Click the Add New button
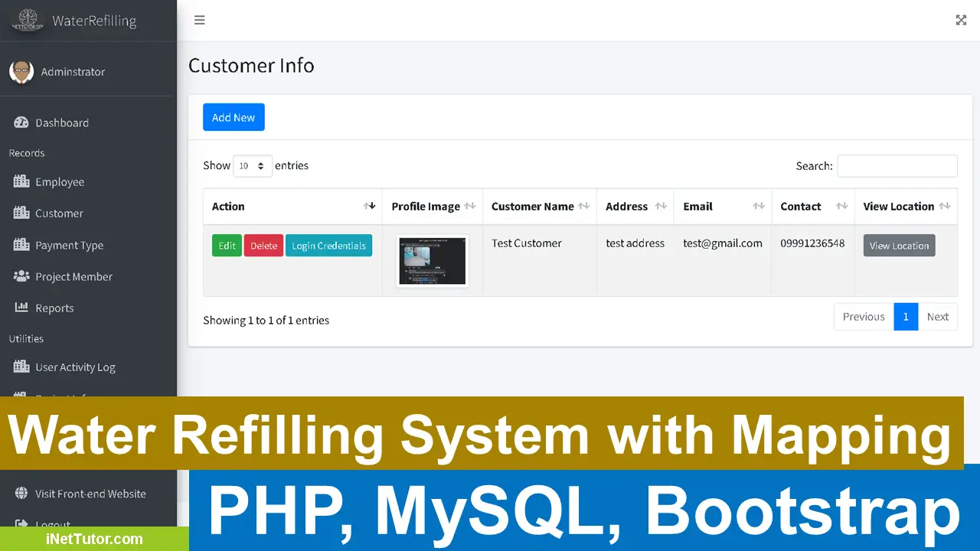This screenshot has width=980, height=551. [x=234, y=117]
